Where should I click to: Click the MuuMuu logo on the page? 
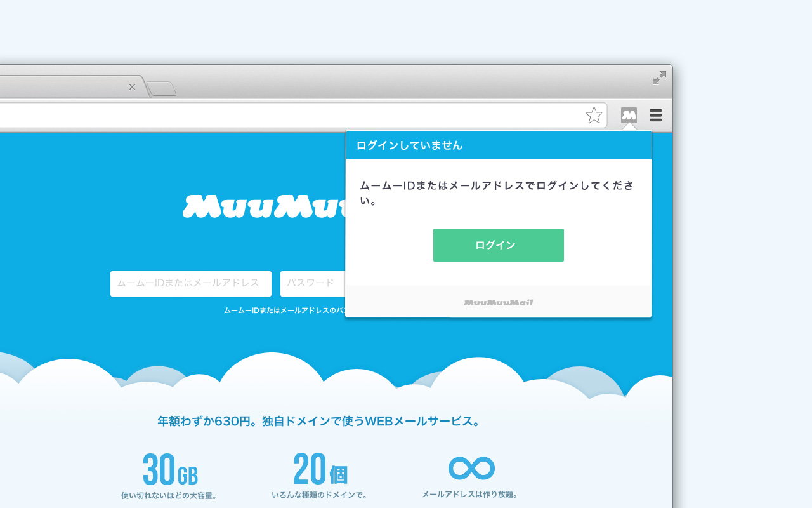click(264, 206)
